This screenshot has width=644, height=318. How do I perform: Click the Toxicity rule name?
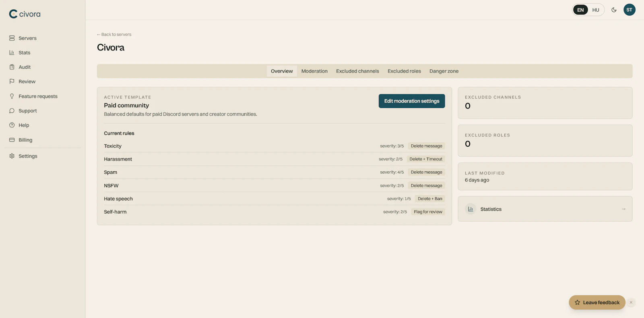pos(113,146)
